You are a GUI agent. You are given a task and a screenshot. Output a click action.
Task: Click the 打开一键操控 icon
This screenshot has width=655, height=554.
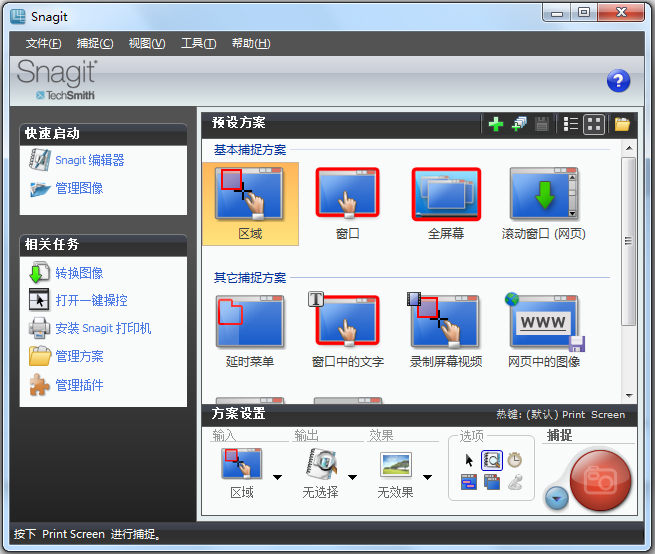[x=39, y=300]
